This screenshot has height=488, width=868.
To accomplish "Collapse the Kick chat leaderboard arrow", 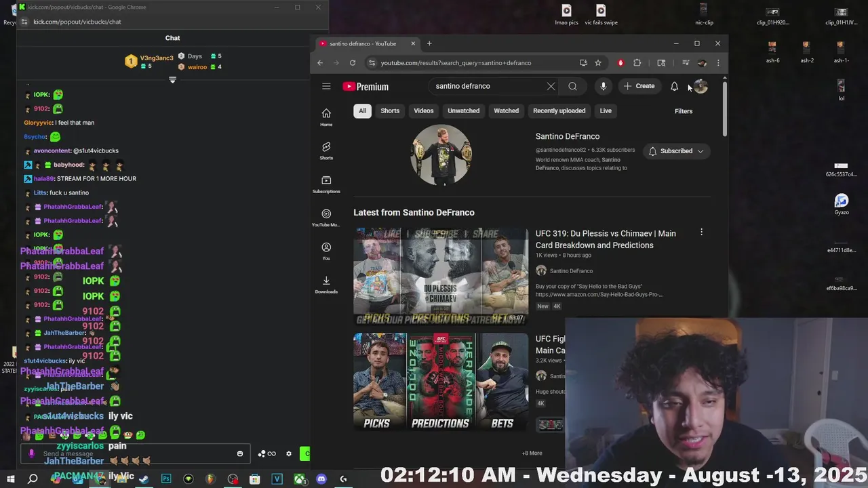I will (172, 80).
